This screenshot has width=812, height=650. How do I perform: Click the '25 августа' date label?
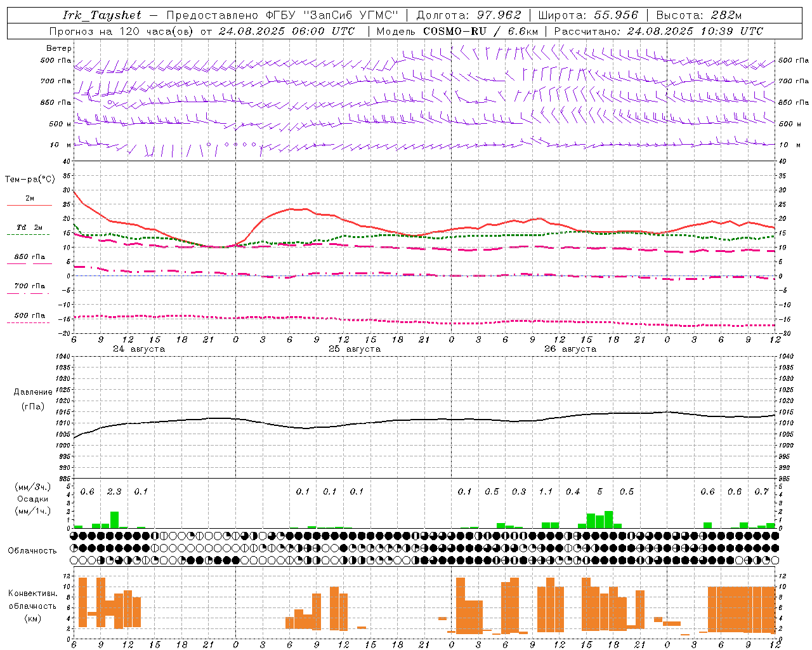click(355, 349)
